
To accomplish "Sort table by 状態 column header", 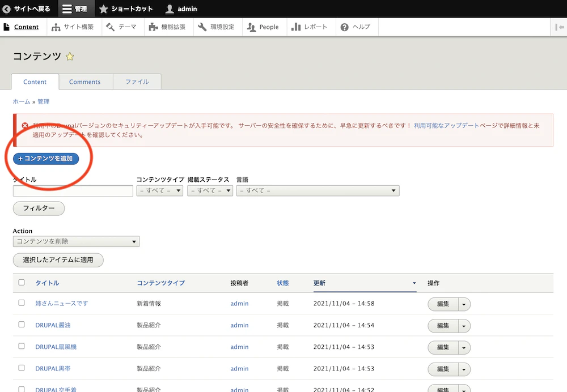I will pyautogui.click(x=283, y=283).
